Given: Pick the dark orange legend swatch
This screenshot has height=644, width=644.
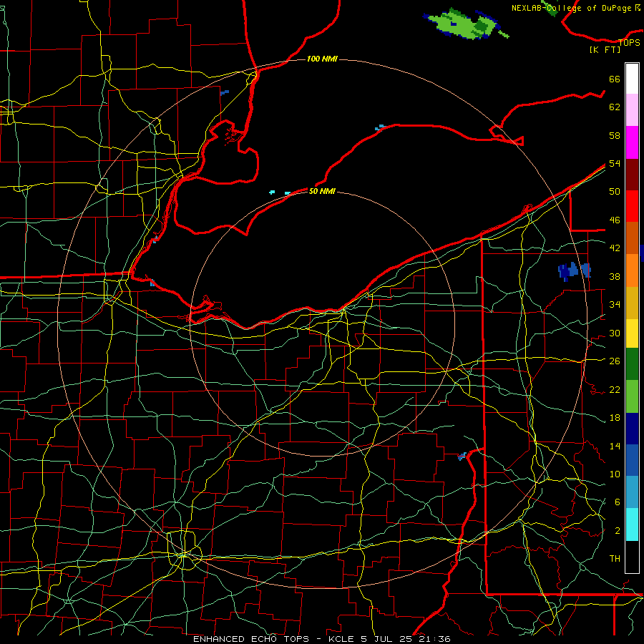Looking at the screenshot, I should [632, 238].
